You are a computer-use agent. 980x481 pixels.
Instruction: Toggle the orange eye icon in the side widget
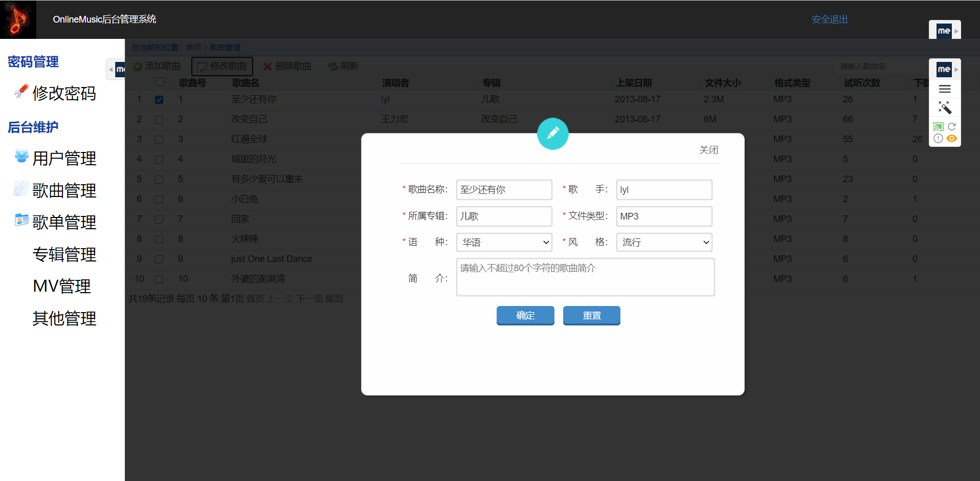(952, 139)
